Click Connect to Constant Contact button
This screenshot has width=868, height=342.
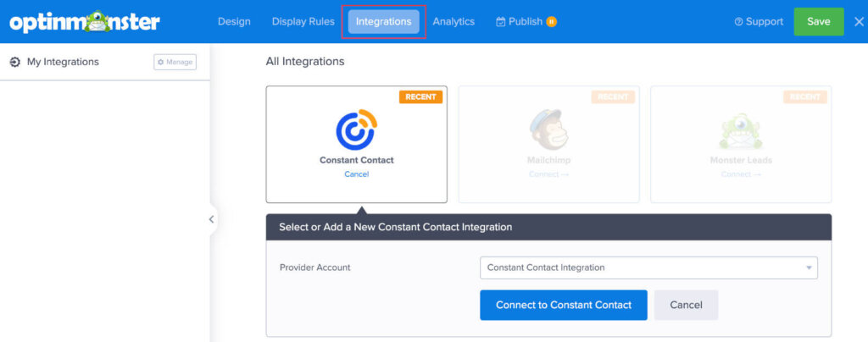click(564, 305)
